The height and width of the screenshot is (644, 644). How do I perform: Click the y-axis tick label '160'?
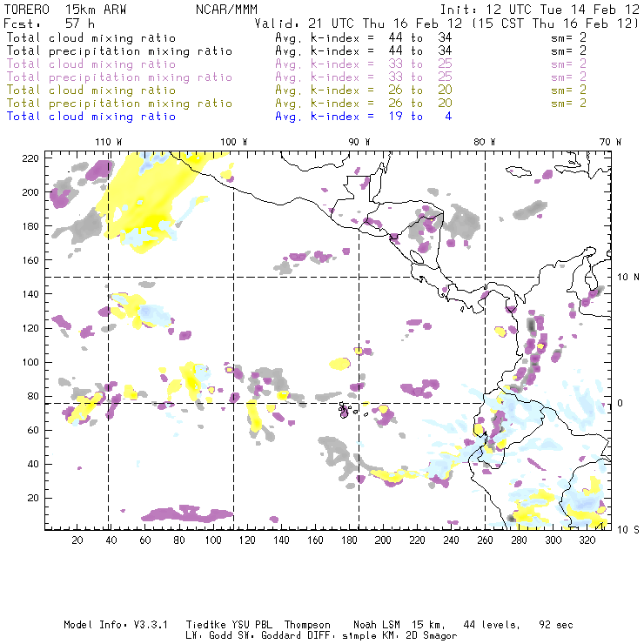30,260
